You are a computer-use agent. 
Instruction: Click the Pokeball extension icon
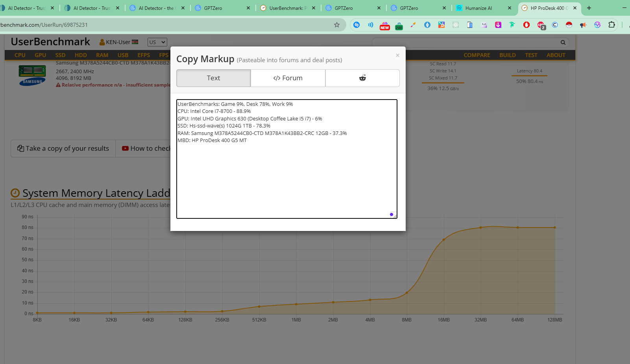(569, 25)
